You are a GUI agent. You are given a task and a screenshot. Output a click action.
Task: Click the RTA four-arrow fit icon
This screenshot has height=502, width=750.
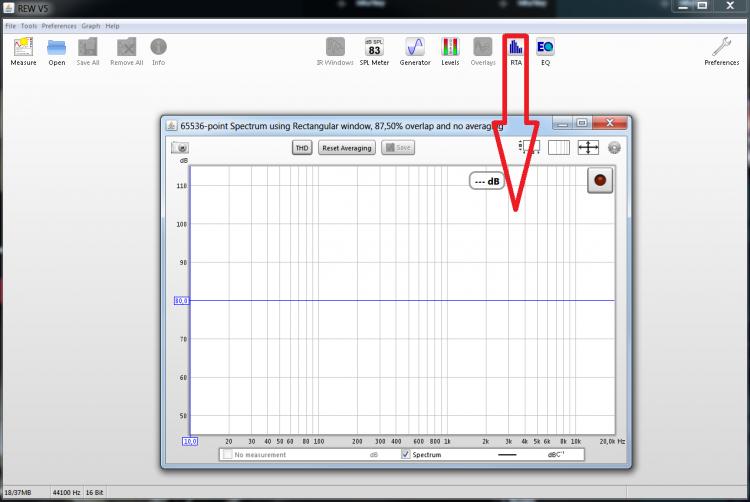588,147
